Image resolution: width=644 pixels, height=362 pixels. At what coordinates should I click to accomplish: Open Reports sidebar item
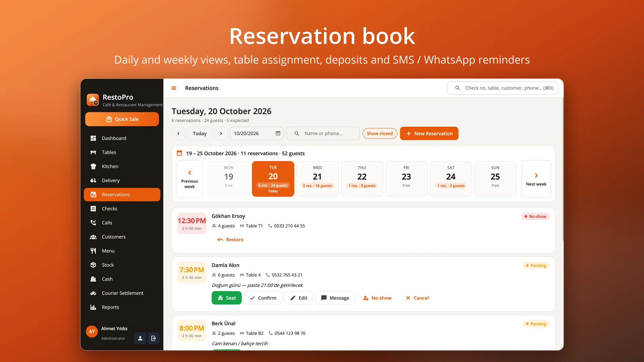tap(122, 307)
